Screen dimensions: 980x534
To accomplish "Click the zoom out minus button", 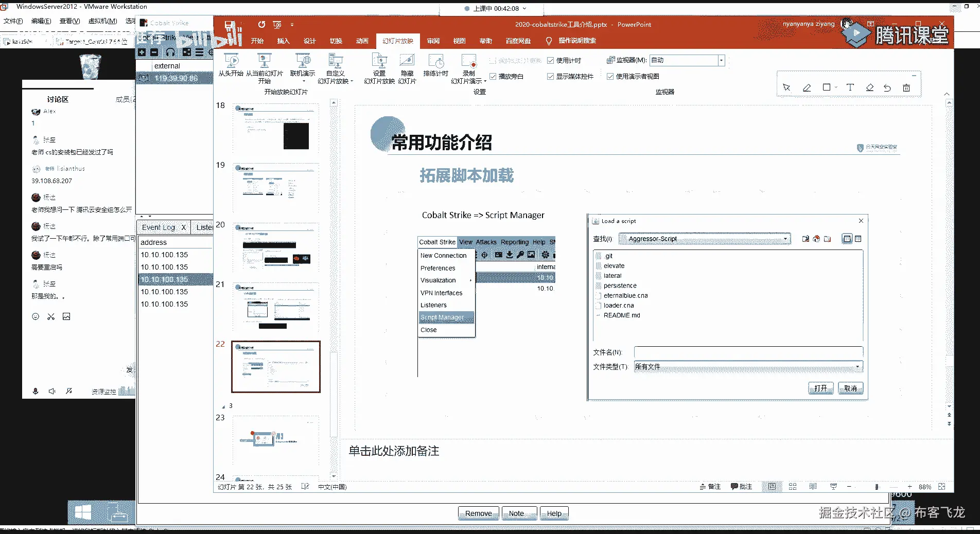I will pos(849,487).
